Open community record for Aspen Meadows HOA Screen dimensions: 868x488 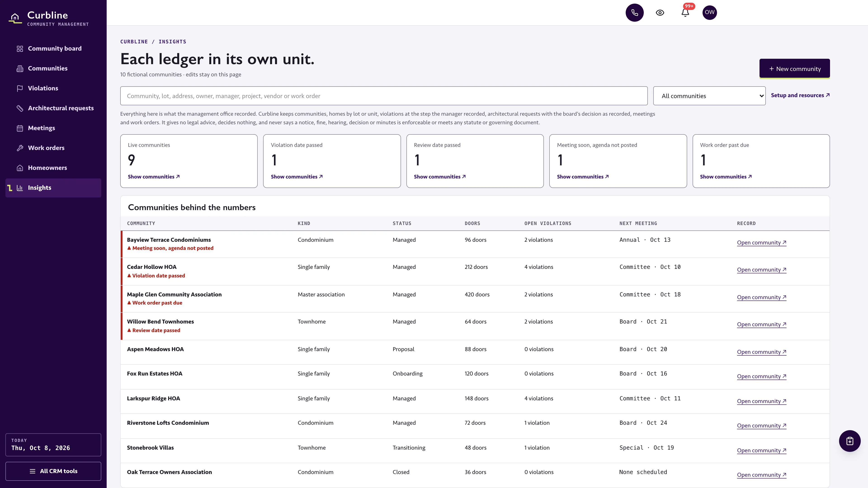(x=762, y=352)
